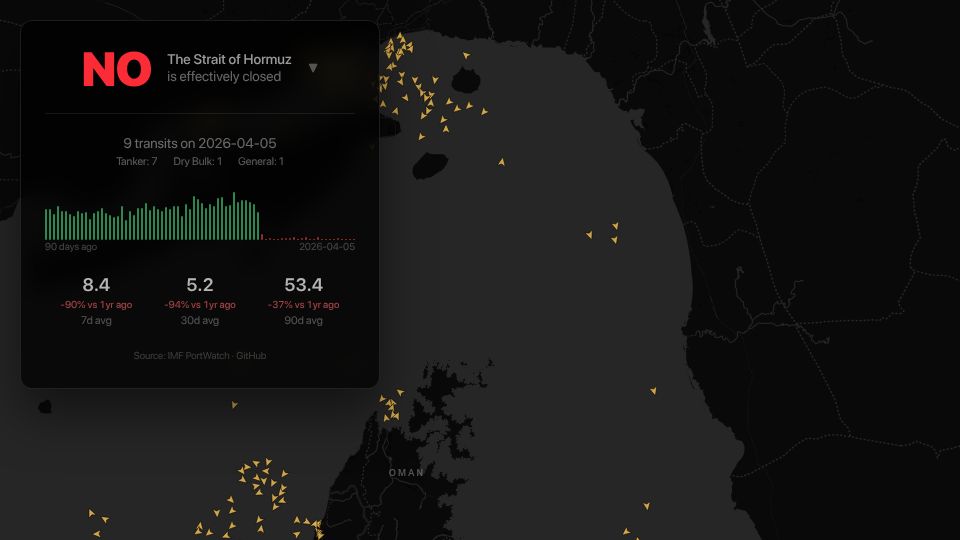Click the '90 days ago' axis label
The height and width of the screenshot is (540, 960).
point(70,247)
